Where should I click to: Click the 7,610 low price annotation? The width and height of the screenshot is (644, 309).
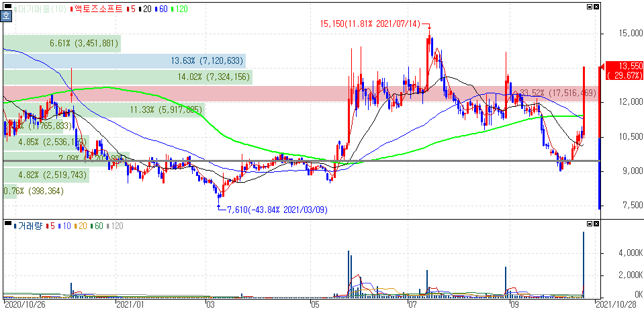click(277, 210)
